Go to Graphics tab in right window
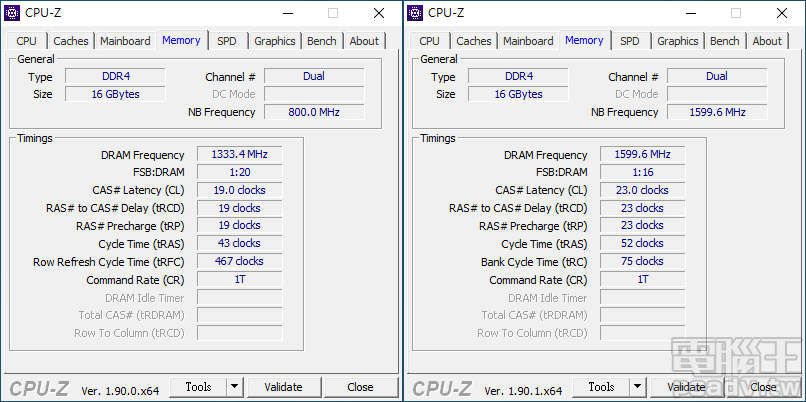Screen dimensions: 806x402 coord(677,41)
